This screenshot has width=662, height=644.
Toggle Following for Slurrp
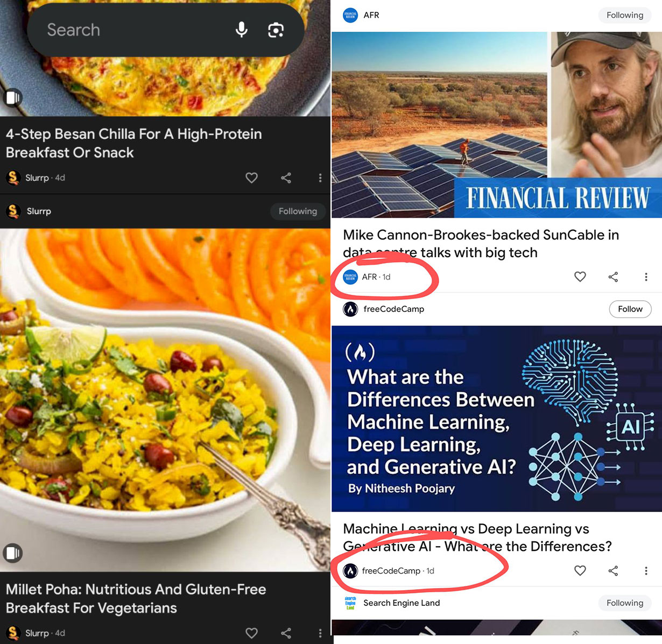(298, 211)
